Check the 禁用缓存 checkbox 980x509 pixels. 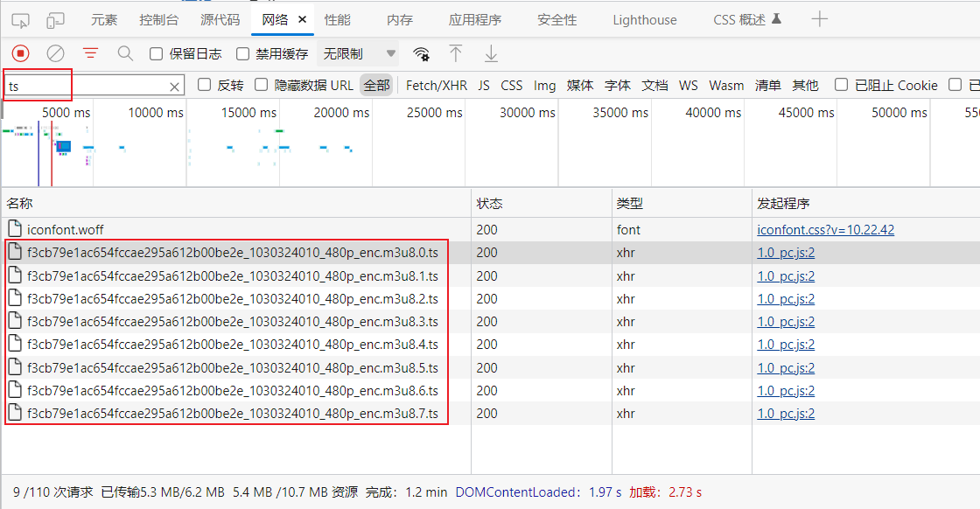[x=243, y=54]
